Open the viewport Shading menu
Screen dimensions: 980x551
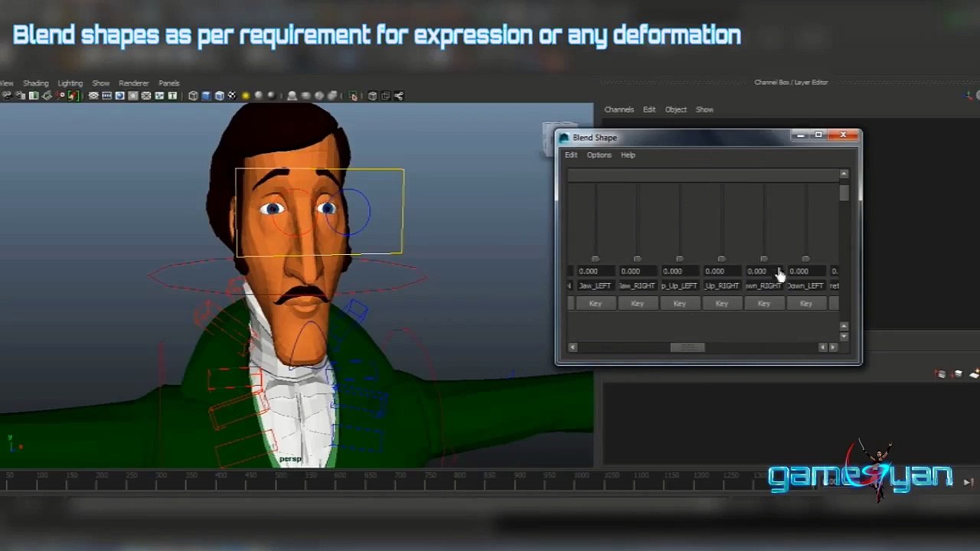[x=36, y=83]
